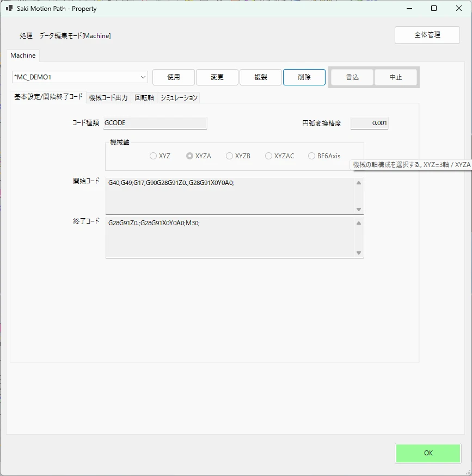472x476 pixels.
Task: Click the 削除 button
Action: point(304,77)
